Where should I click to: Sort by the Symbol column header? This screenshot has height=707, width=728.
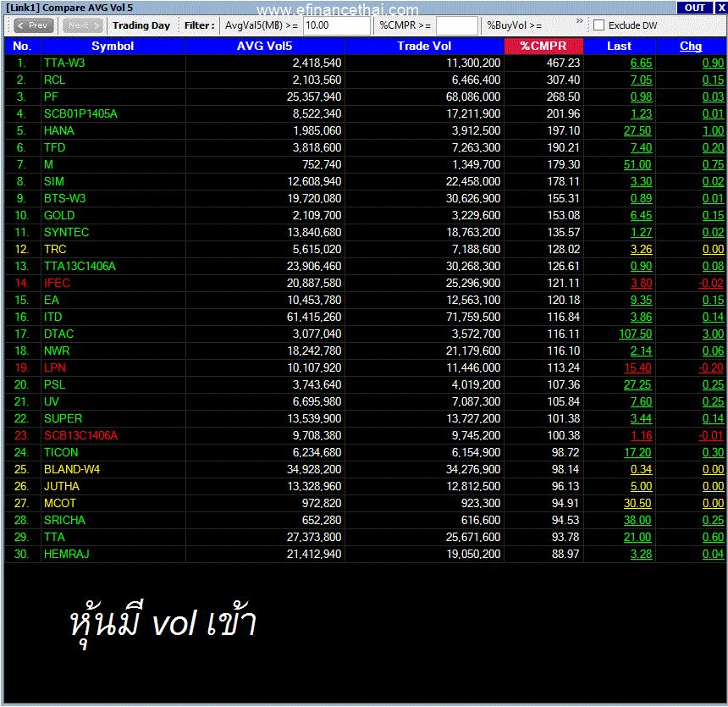click(x=113, y=46)
